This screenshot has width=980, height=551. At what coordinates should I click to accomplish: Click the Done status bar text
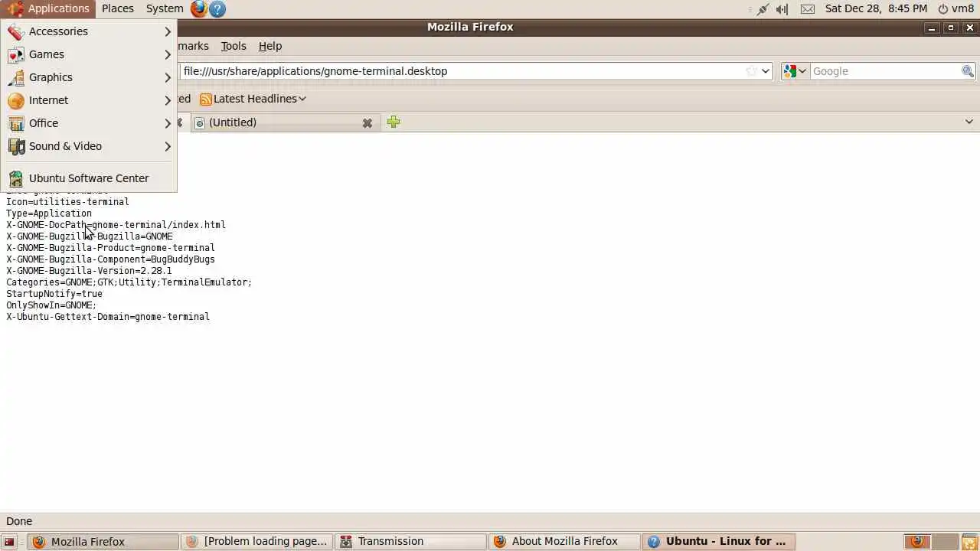19,521
